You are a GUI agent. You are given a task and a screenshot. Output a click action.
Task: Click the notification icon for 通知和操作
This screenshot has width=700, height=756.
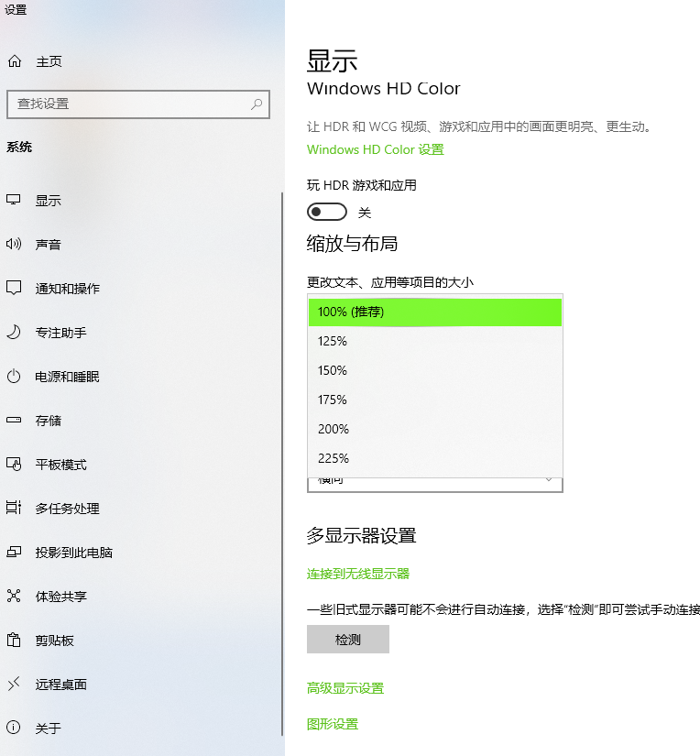click(x=14, y=288)
